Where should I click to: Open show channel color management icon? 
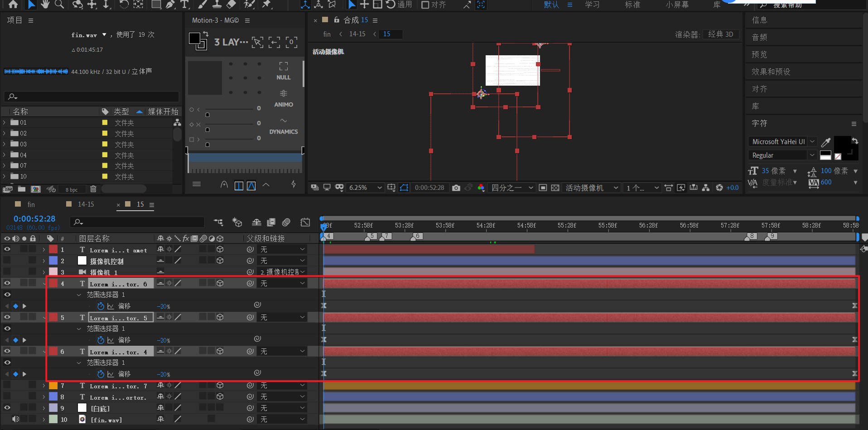pos(481,188)
